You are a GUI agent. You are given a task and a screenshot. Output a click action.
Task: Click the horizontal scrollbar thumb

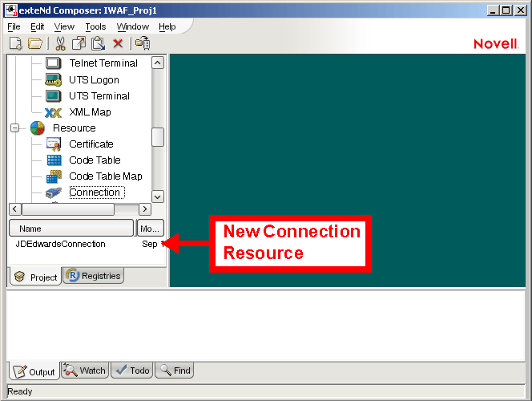click(68, 209)
